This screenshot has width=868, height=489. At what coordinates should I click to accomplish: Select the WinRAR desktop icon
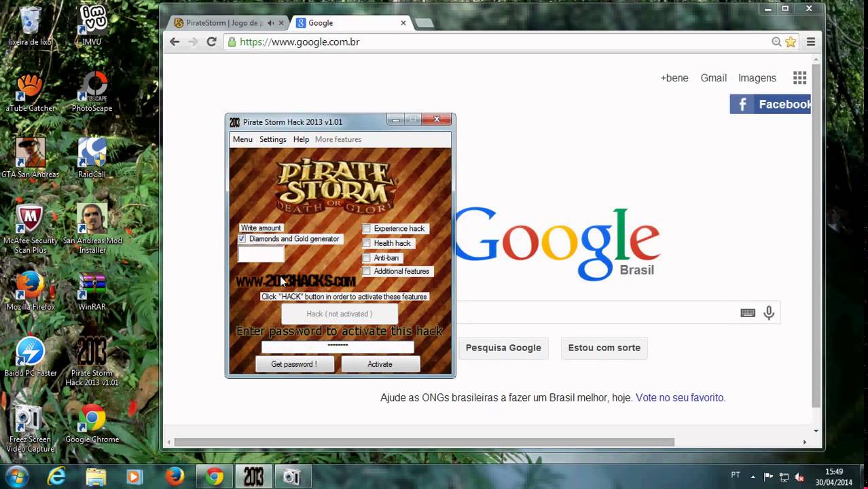coord(92,291)
